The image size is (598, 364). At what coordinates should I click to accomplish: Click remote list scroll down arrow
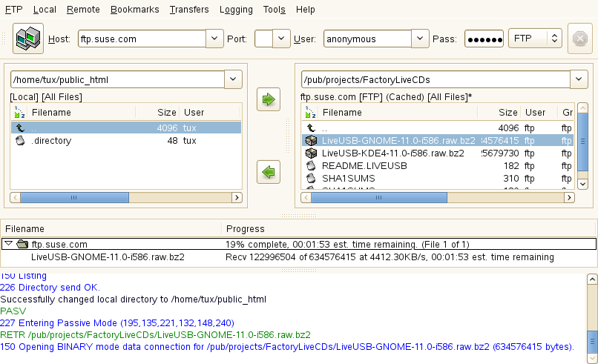[x=582, y=184]
